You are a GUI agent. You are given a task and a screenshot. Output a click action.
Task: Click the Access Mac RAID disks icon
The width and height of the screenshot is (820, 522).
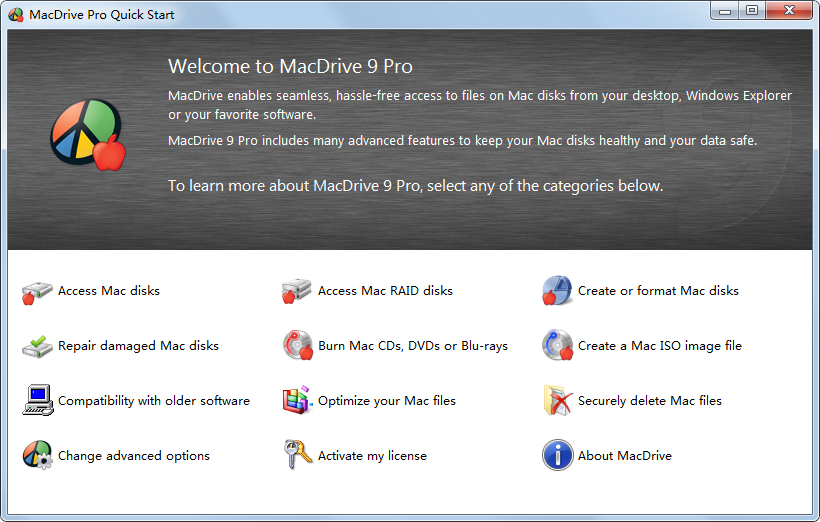[297, 291]
